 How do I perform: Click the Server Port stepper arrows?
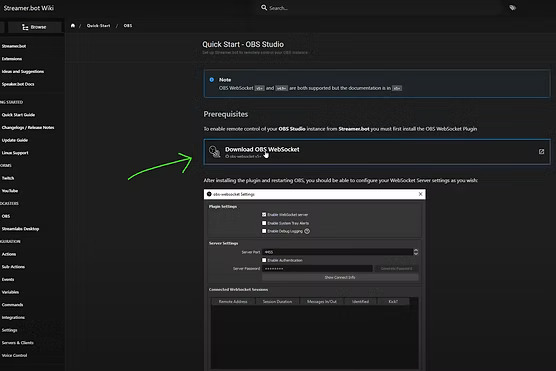[x=416, y=252]
